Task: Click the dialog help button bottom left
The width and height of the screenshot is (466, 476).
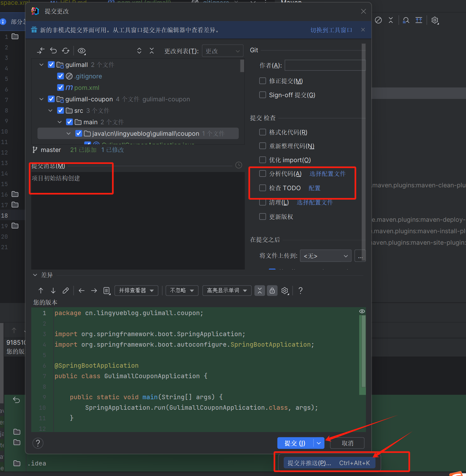Action: pos(38,443)
